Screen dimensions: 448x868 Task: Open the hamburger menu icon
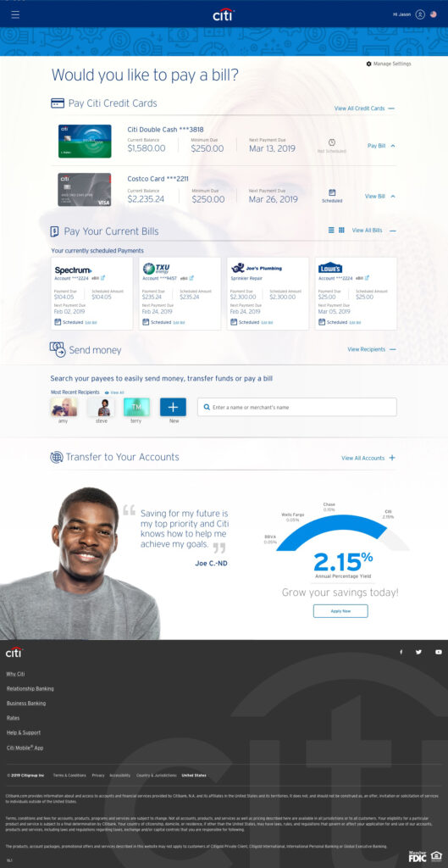[x=15, y=15]
